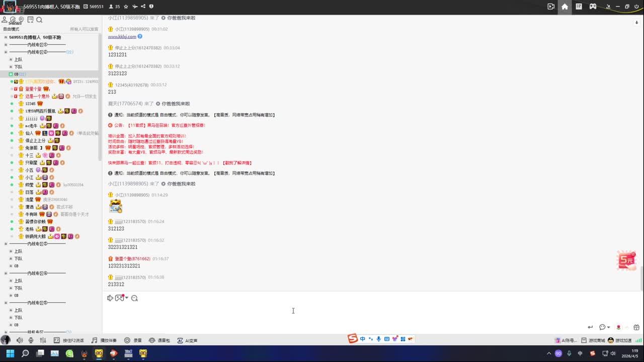Open the video live tab icon
Image resolution: width=644 pixels, height=362 pixels.
551,7
